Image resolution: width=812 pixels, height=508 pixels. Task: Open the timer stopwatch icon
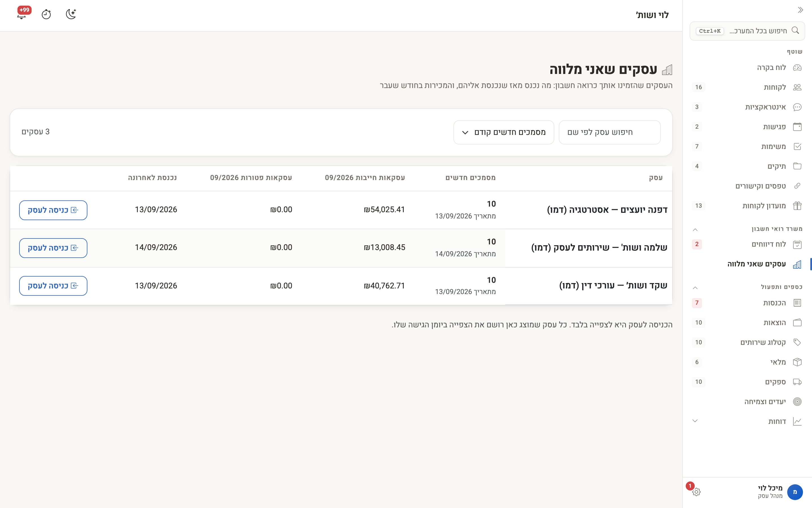click(x=46, y=14)
